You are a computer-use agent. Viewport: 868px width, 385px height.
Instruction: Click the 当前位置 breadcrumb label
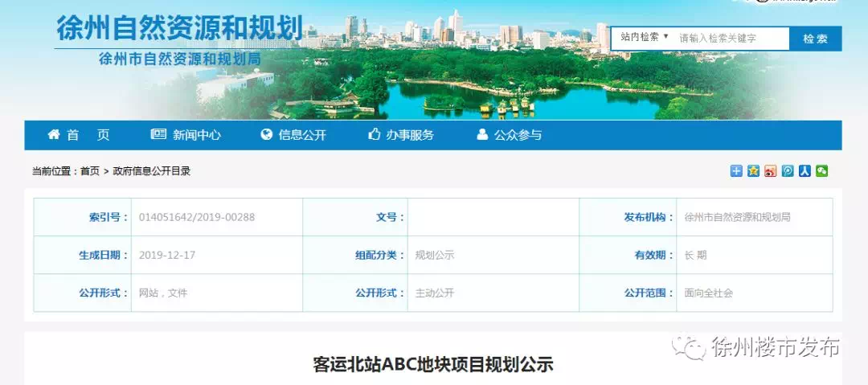55,171
